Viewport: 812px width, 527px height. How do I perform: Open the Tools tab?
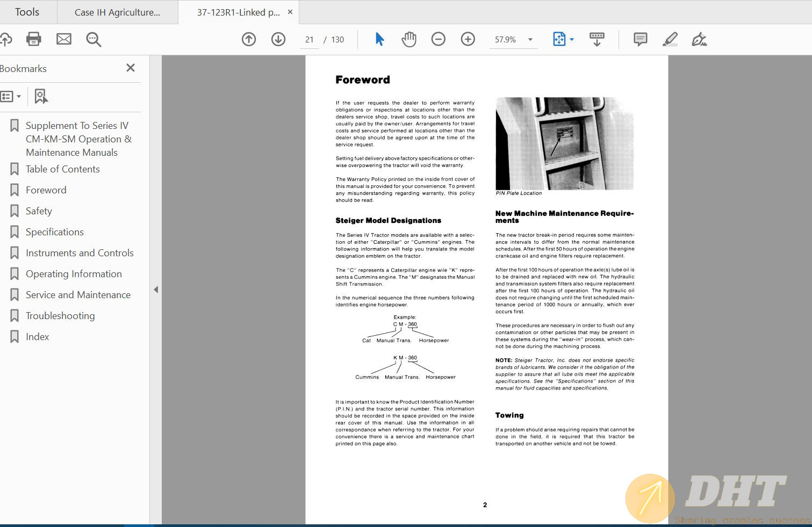[x=27, y=12]
